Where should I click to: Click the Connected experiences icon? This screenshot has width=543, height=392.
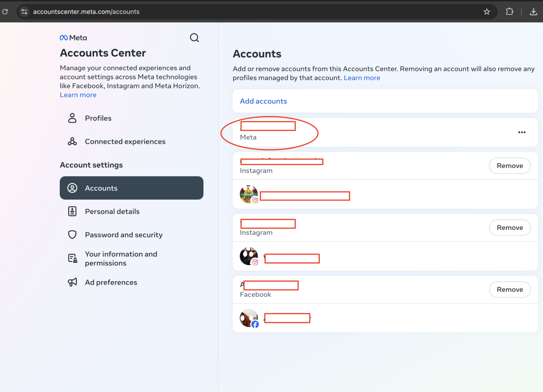(x=72, y=141)
